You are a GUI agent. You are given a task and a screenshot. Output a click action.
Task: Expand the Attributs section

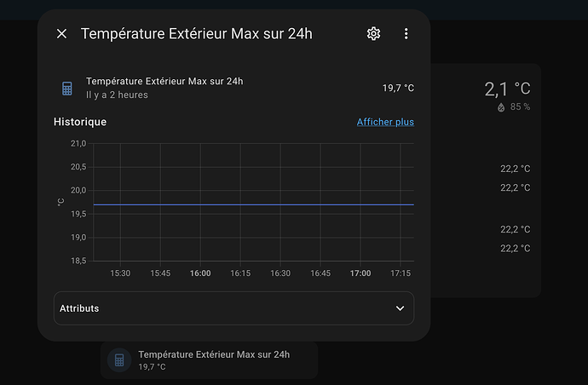pyautogui.click(x=233, y=308)
